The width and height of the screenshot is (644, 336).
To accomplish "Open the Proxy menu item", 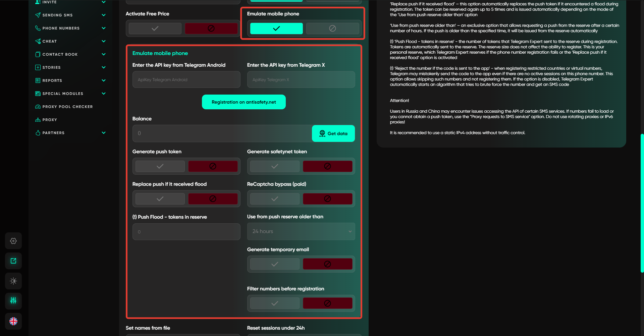I will 50,120.
